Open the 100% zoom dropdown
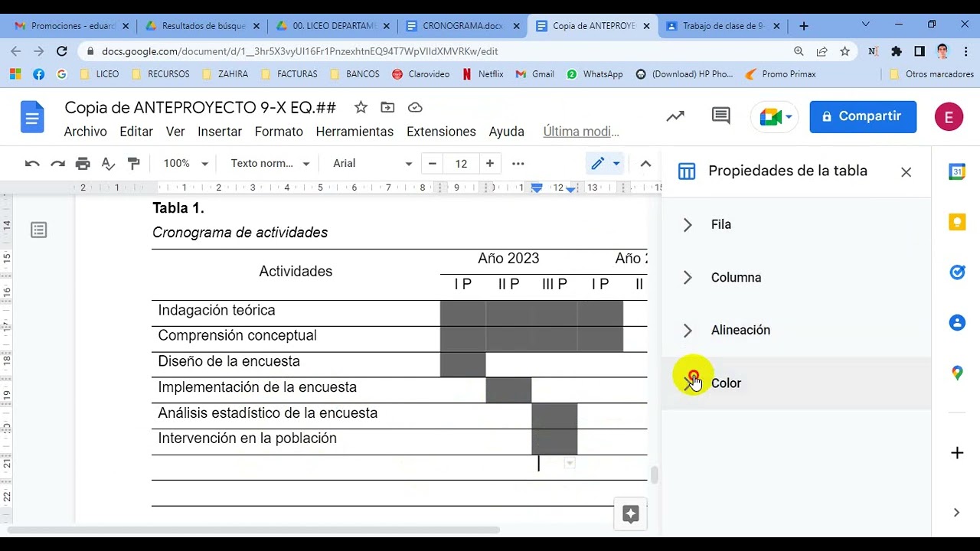Viewport: 980px width, 551px height. pyautogui.click(x=185, y=164)
